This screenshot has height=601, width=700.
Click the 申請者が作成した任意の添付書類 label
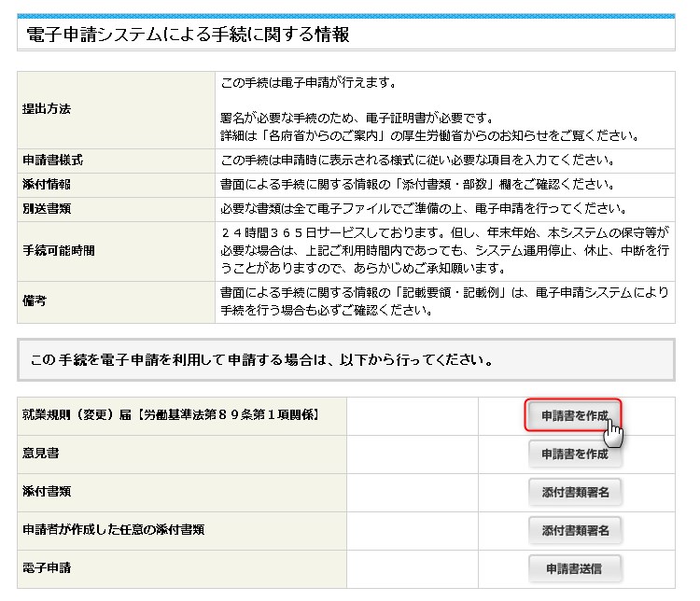tap(113, 530)
